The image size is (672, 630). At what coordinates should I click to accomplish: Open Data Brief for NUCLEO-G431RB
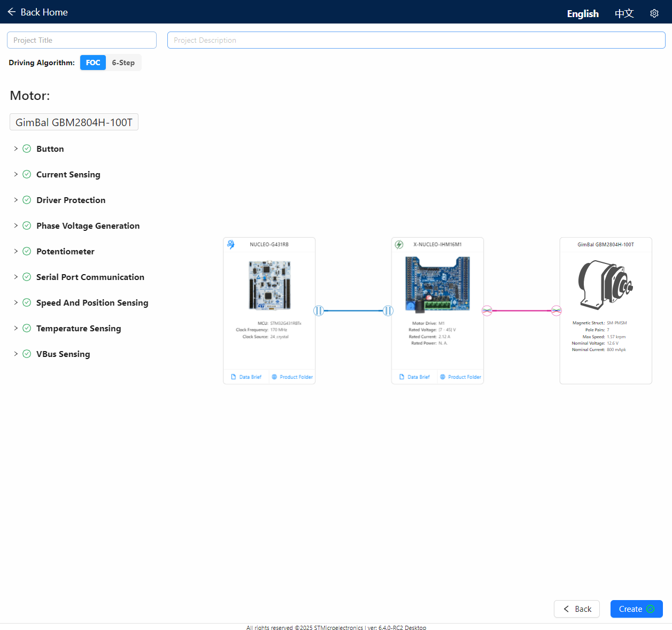click(x=246, y=377)
